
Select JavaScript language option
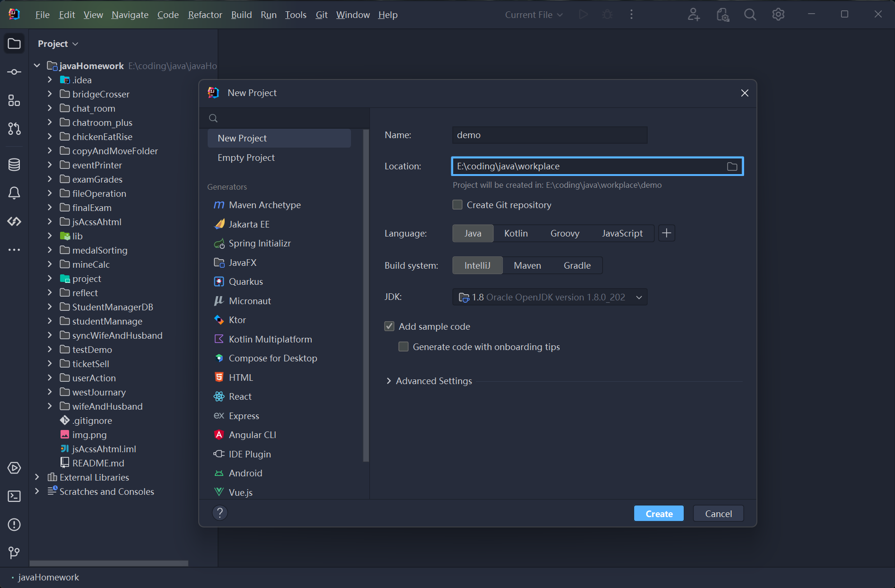(x=622, y=233)
